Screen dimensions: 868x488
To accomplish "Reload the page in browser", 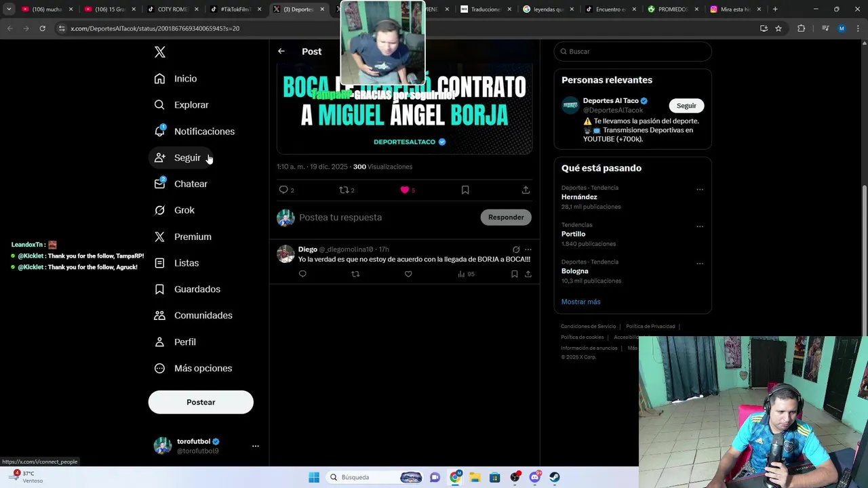I will tap(42, 28).
